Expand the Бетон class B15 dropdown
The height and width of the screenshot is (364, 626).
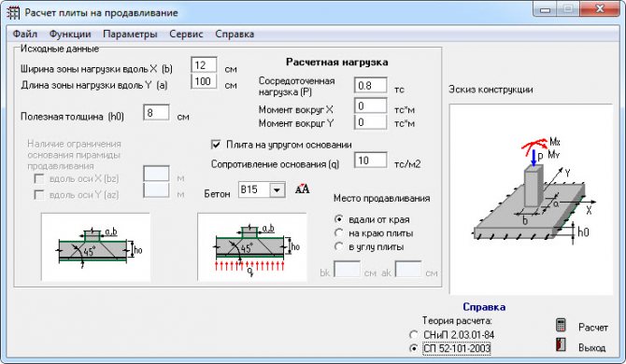coord(277,190)
